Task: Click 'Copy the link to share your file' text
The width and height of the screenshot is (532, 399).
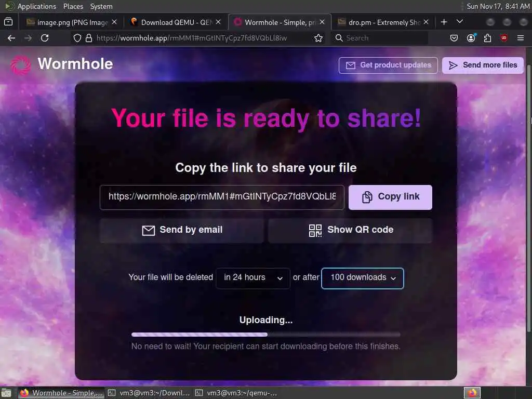Action: point(265,168)
